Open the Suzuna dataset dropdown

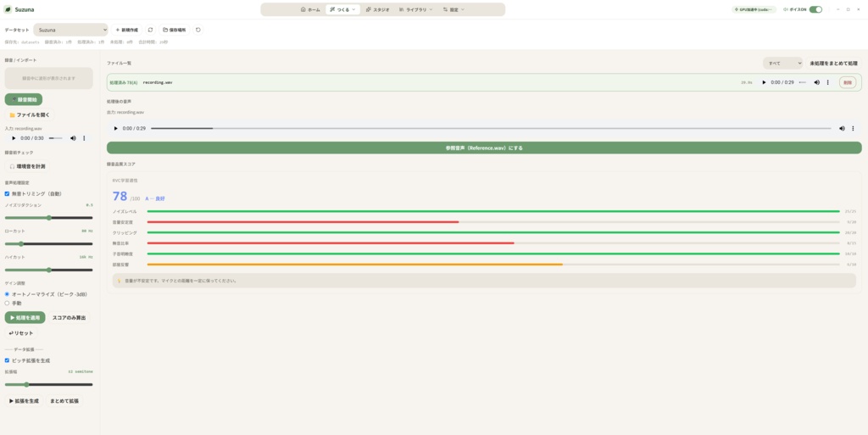click(70, 30)
